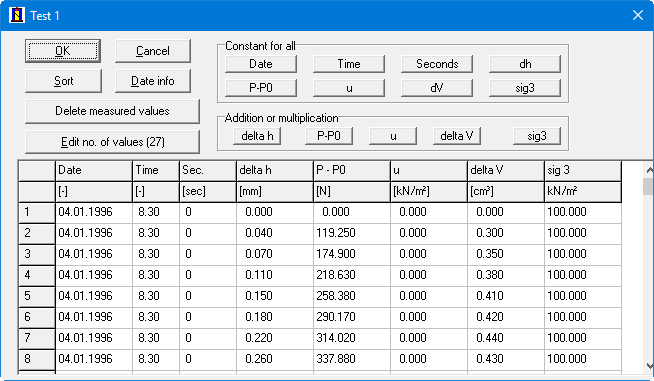The height and width of the screenshot is (381, 654).
Task: Click the delta V column header
Action: click(x=506, y=171)
